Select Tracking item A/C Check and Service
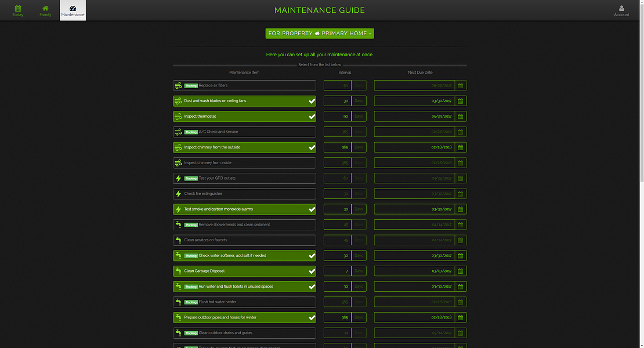This screenshot has width=644, height=348. [x=244, y=132]
